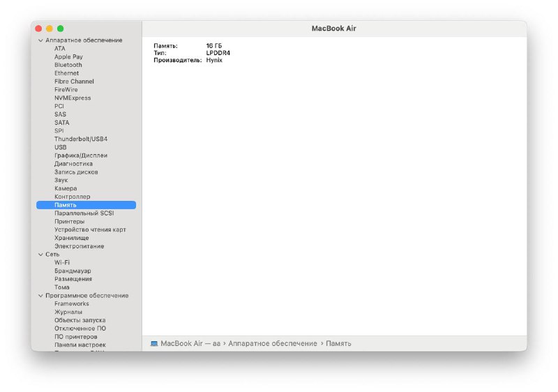Select Объекты запуска item
Image resolution: width=558 pixels, height=392 pixels.
coord(80,320)
